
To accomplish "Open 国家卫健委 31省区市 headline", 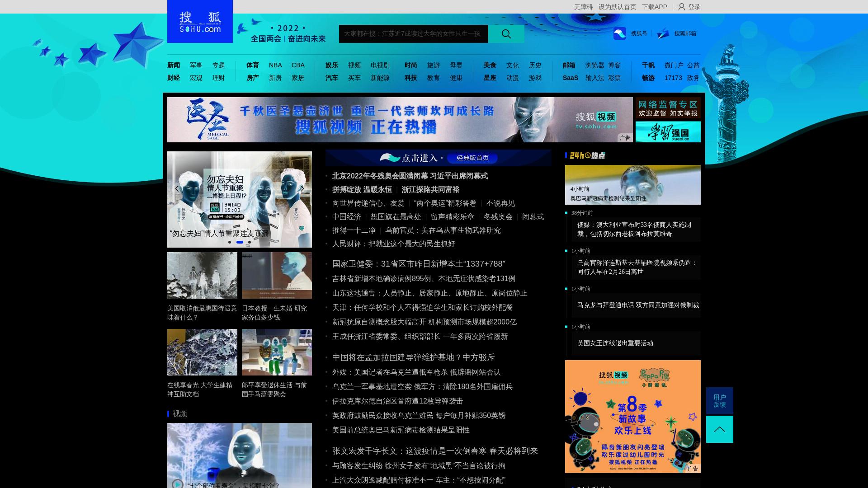I will 419,263.
